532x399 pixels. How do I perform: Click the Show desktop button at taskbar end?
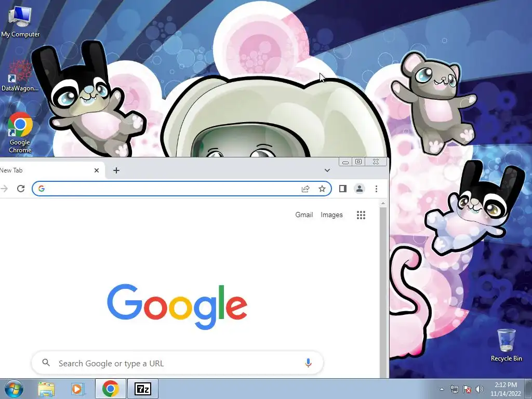click(x=528, y=389)
